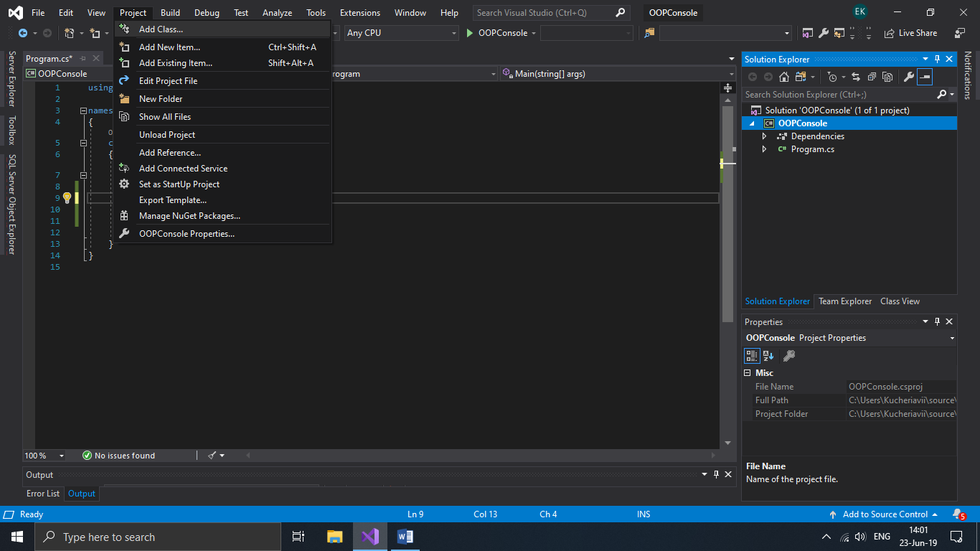Click Pending Changes Filter clock icon
980x551 pixels.
point(832,77)
